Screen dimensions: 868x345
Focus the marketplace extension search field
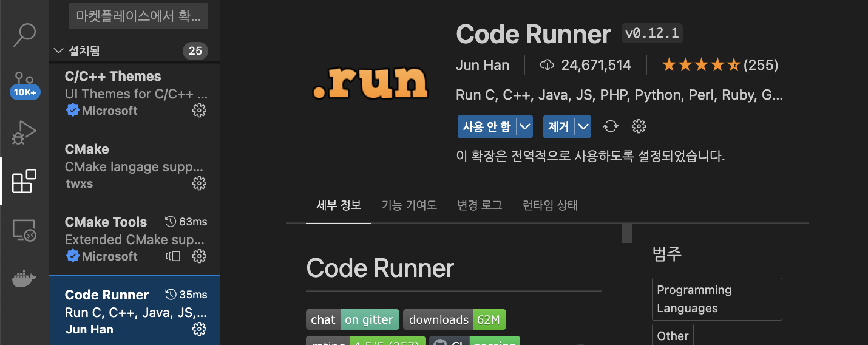click(138, 16)
